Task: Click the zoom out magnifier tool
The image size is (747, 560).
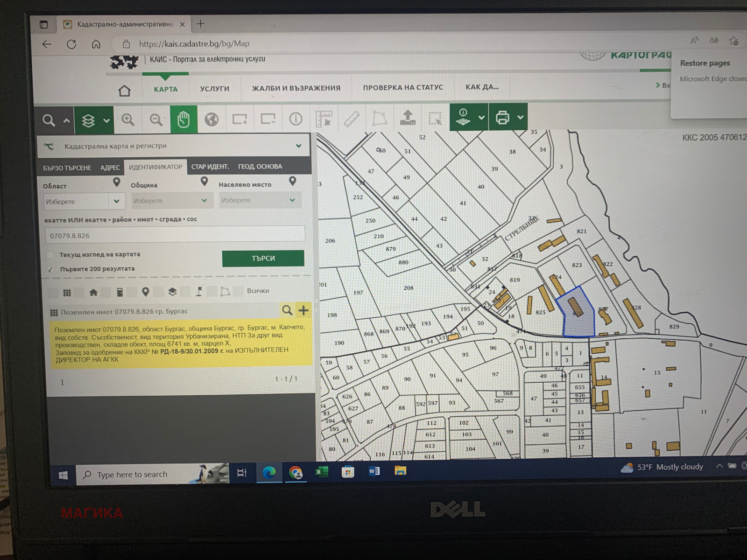Action: 156,120
